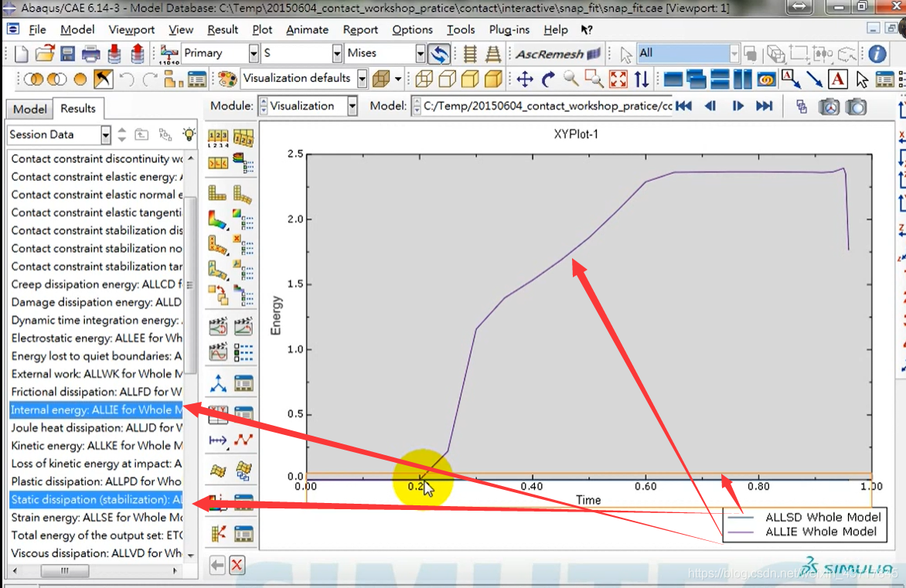Click the light bulb filter icon
Screen dimensions: 906x588
189,134
